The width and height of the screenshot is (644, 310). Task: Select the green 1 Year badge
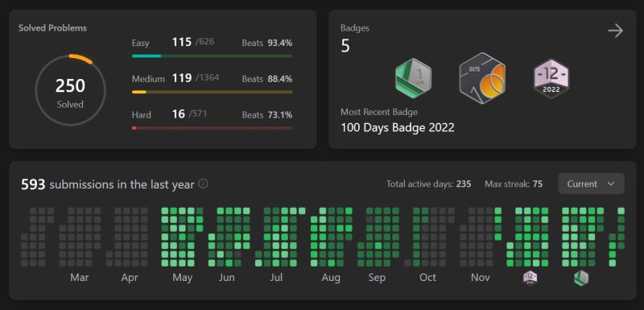coord(413,77)
